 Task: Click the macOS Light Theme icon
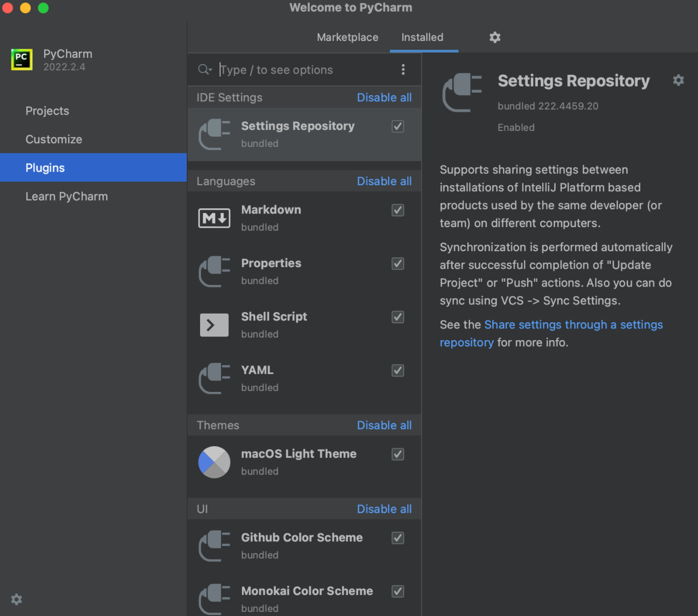coord(214,462)
